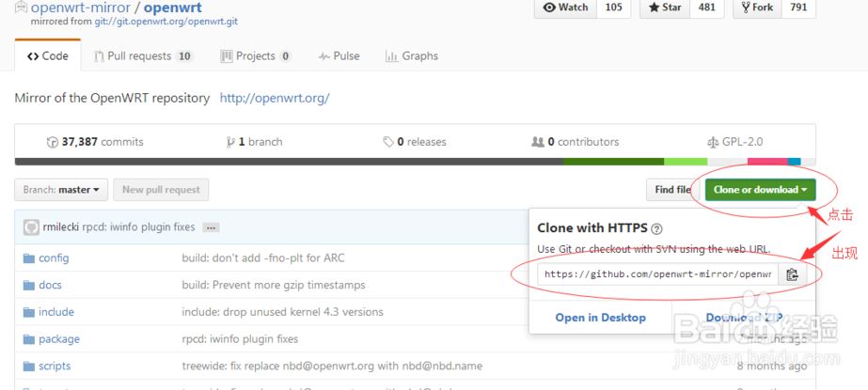Image resolution: width=868 pixels, height=390 pixels.
Task: Click the Star button
Action: click(664, 8)
